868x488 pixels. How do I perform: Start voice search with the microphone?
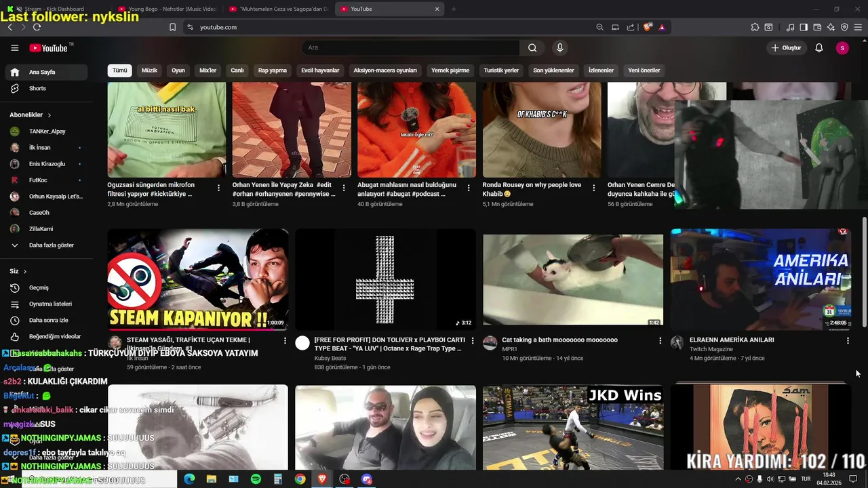(559, 48)
